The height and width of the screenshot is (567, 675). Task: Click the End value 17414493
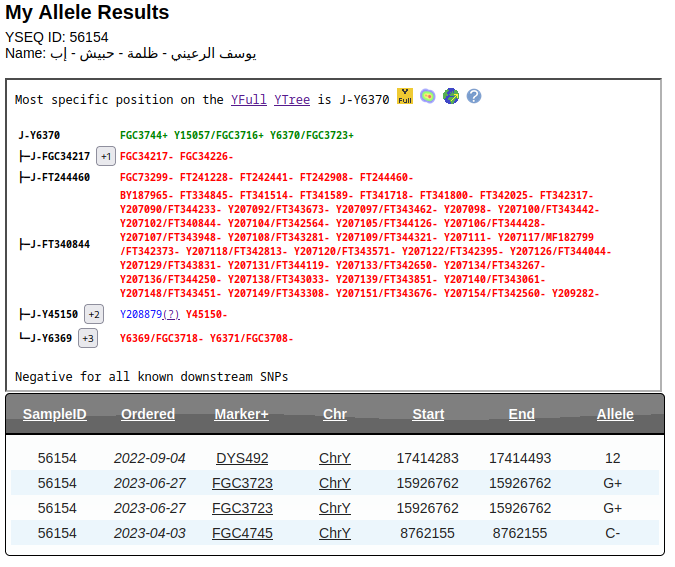pyautogui.click(x=520, y=458)
